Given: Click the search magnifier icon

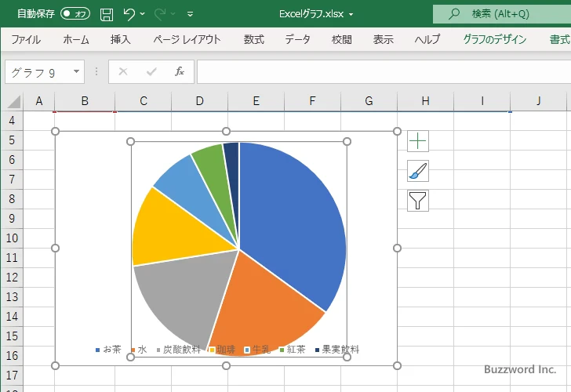Looking at the screenshot, I should [x=453, y=14].
